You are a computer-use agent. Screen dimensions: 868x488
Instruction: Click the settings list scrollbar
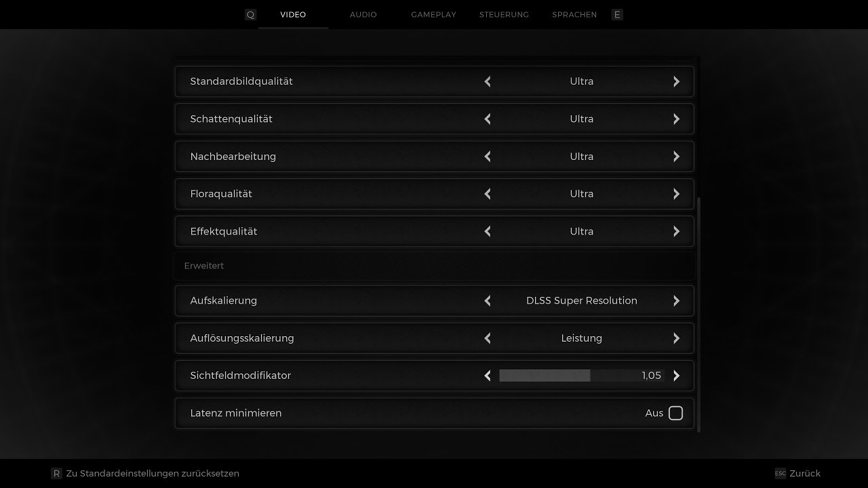coord(698,314)
